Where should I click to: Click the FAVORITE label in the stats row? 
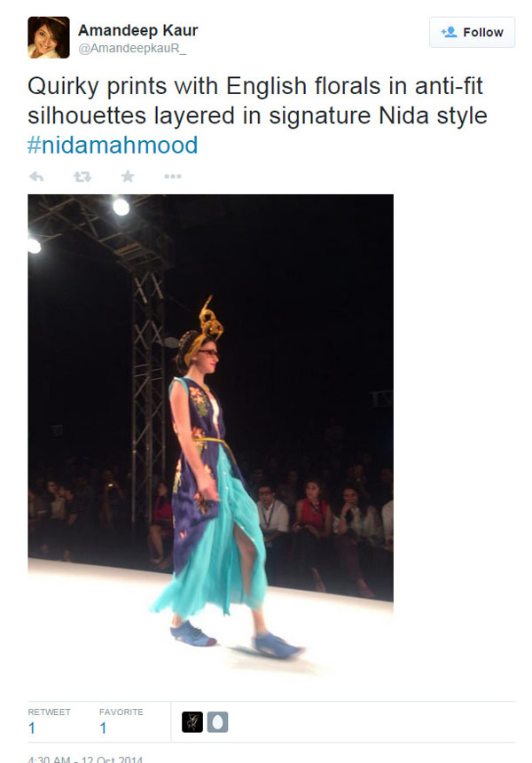(x=121, y=712)
